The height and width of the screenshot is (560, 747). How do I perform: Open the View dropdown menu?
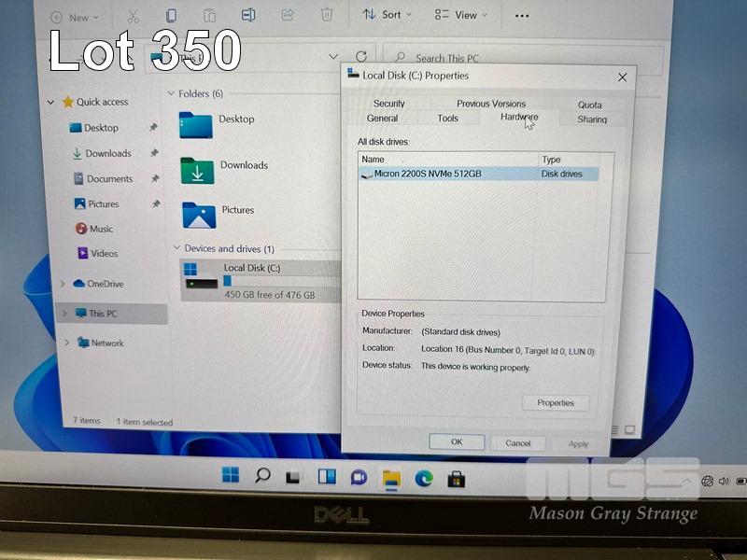457,15
